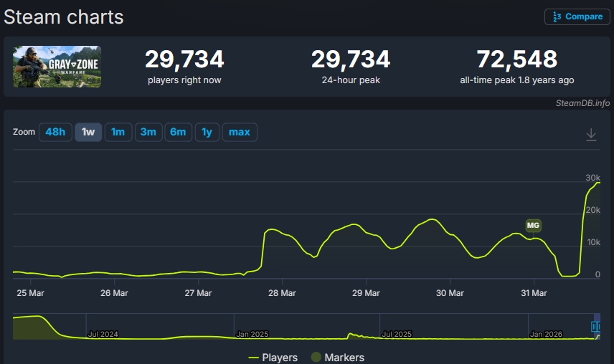Open the chart download menu icon
Image resolution: width=614 pixels, height=364 pixels.
pos(591,135)
